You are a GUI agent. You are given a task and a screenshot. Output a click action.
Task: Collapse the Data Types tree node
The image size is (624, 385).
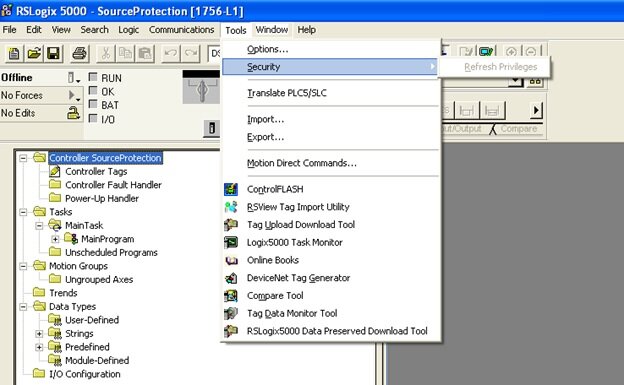pos(23,307)
